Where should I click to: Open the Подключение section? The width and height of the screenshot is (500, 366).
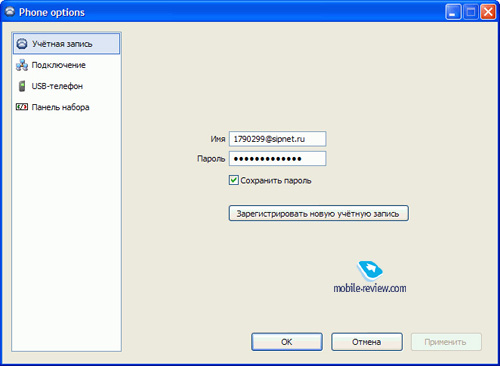(x=66, y=65)
